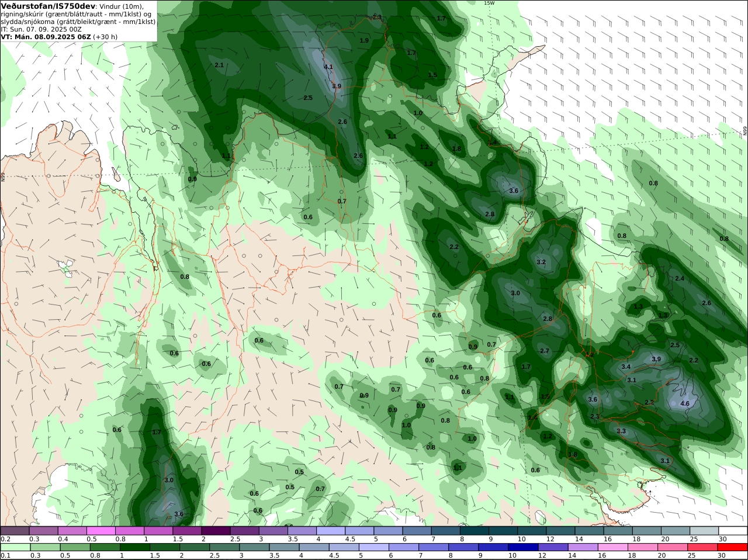Click the rigning/skúrir legend description line
This screenshot has height=560, width=748.
[x=75, y=14]
